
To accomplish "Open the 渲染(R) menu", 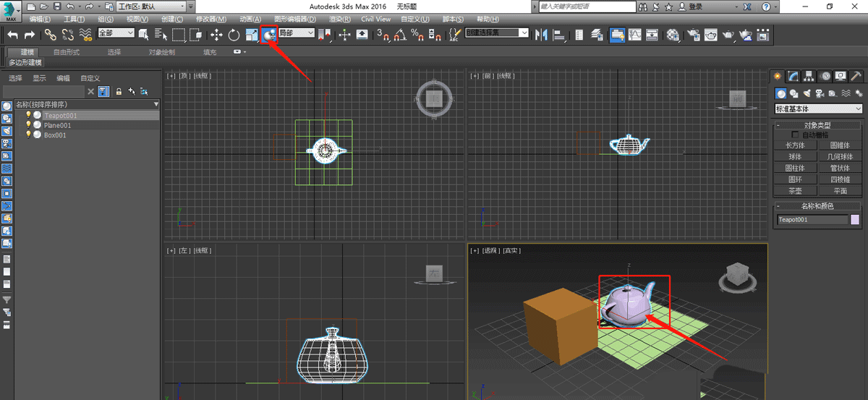I will 340,19.
